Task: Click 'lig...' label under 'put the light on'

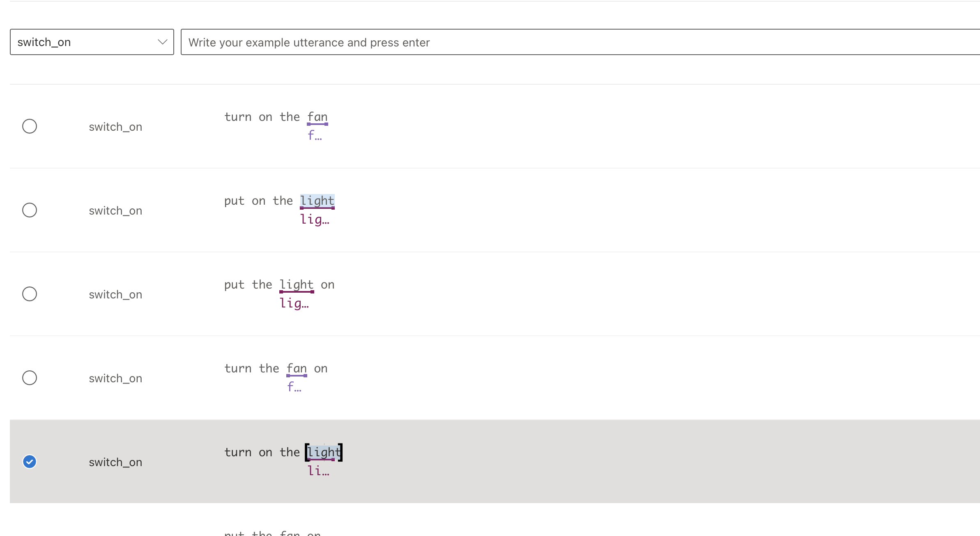Action: (x=294, y=303)
